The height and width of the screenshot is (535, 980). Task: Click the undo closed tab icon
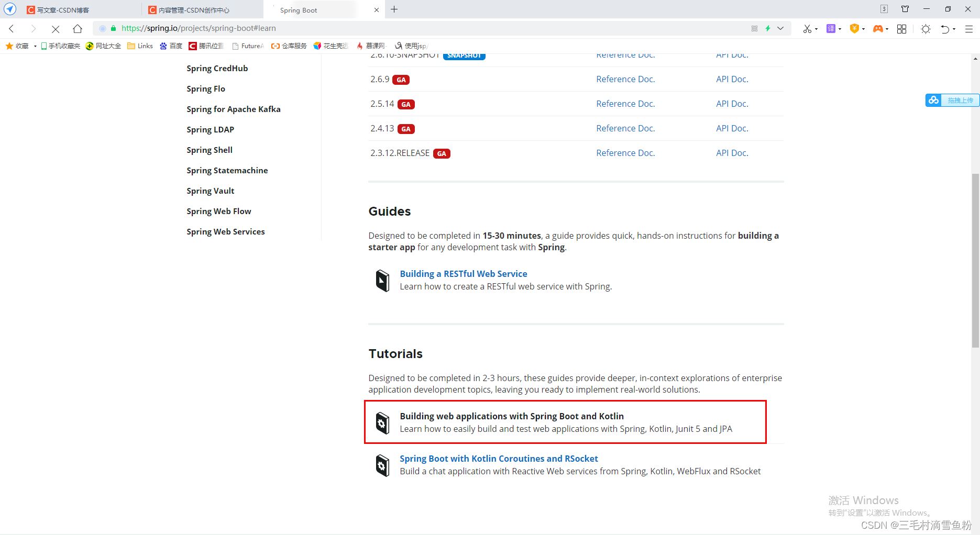point(945,29)
